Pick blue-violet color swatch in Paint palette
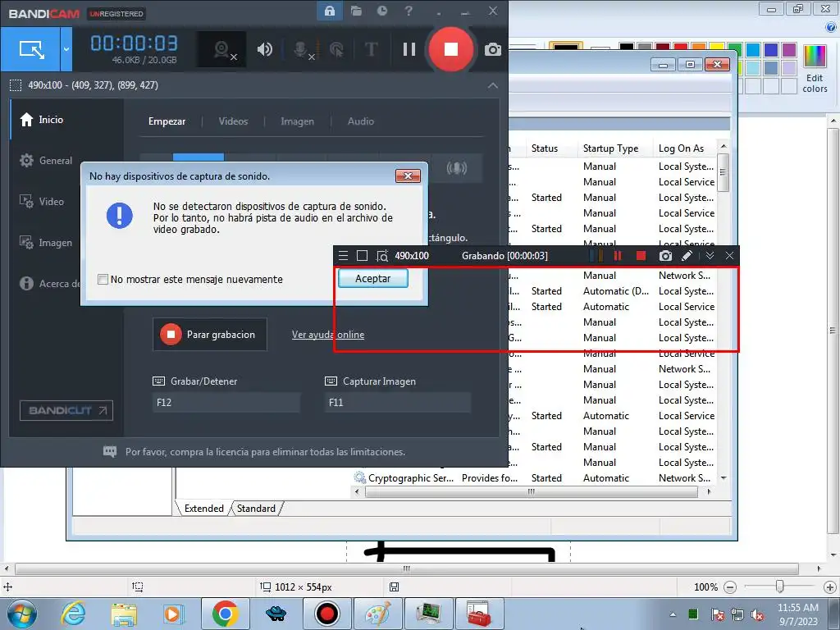 [x=771, y=50]
